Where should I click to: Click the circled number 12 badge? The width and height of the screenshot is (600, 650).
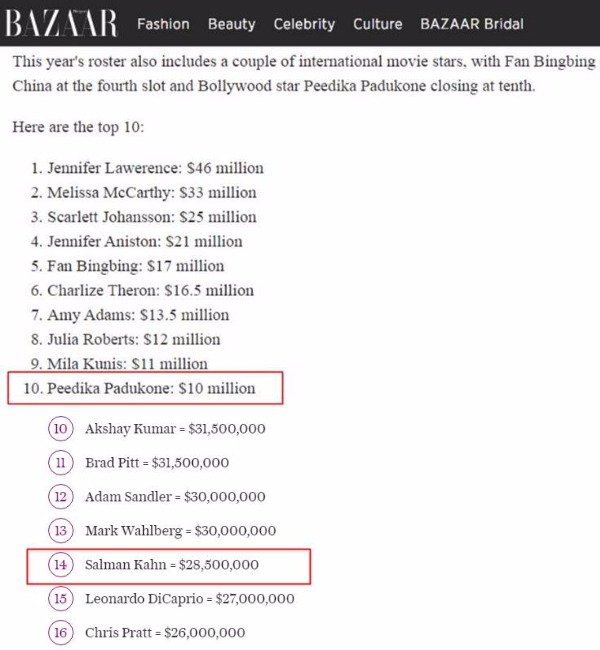[x=61, y=497]
